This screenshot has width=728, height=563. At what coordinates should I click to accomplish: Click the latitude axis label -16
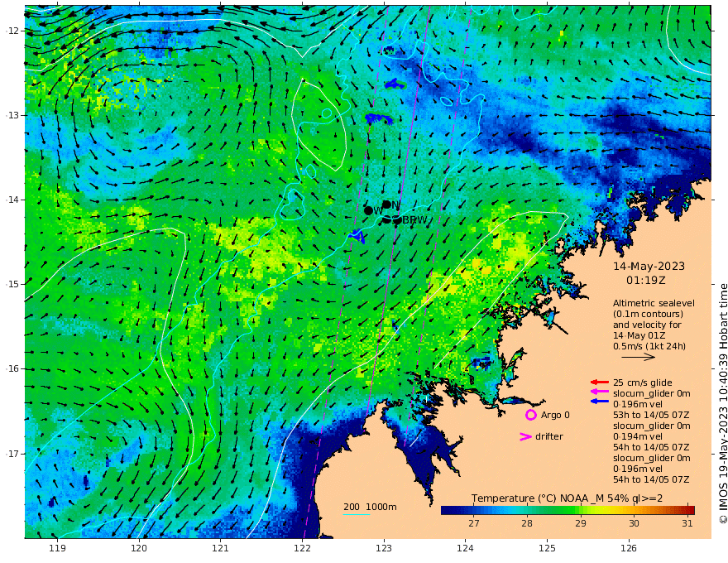tap(12, 368)
